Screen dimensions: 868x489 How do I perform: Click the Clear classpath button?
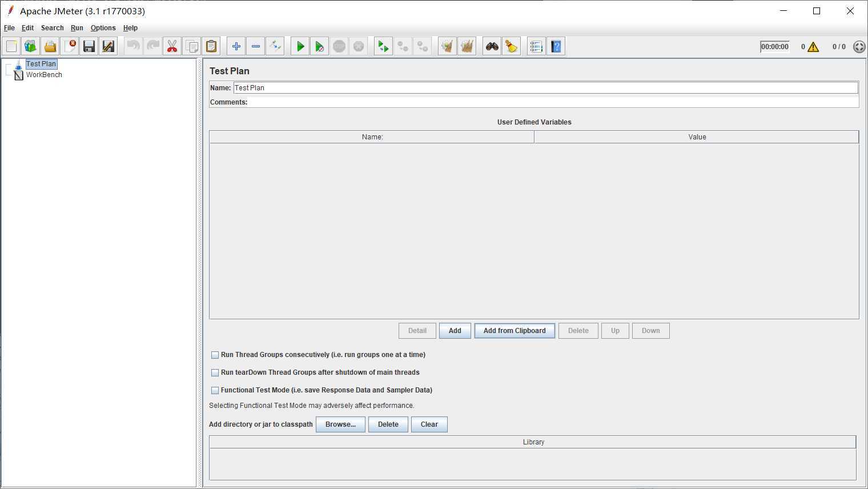[x=429, y=424]
